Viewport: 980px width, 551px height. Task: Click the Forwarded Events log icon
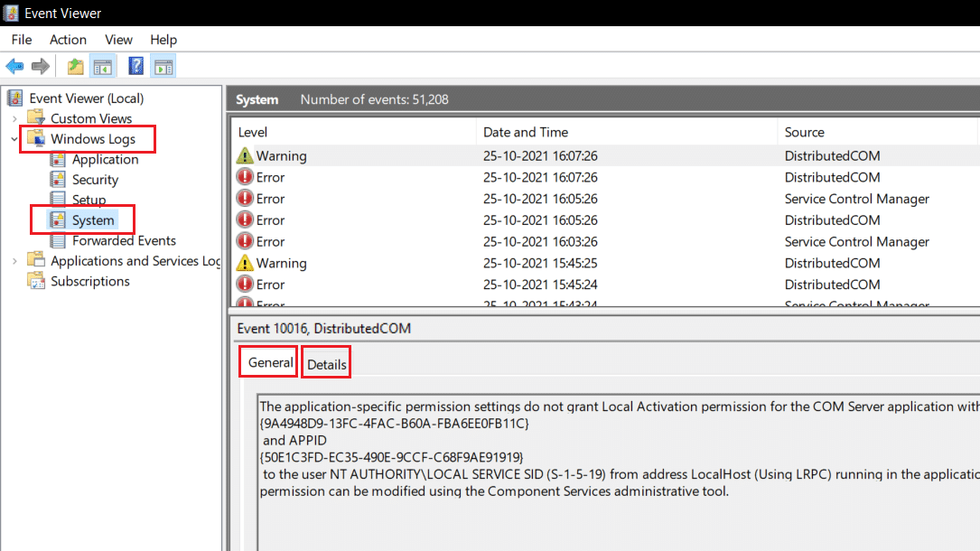[58, 240]
